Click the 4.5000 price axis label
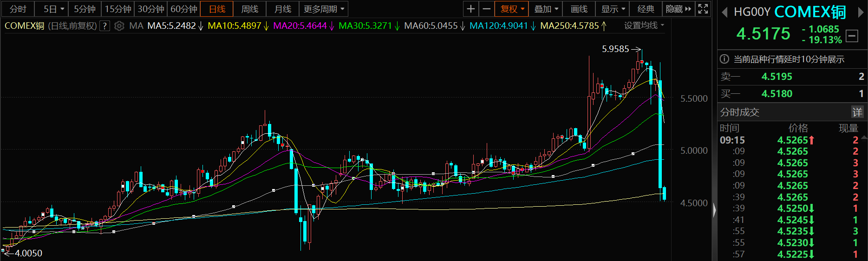This screenshot has width=868, height=261. [694, 203]
